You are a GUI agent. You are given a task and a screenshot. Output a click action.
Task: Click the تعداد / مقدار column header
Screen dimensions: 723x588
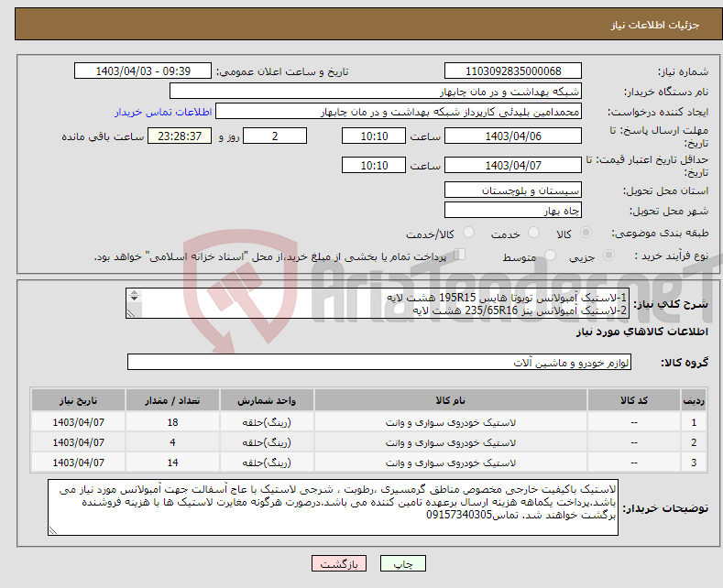point(172,400)
